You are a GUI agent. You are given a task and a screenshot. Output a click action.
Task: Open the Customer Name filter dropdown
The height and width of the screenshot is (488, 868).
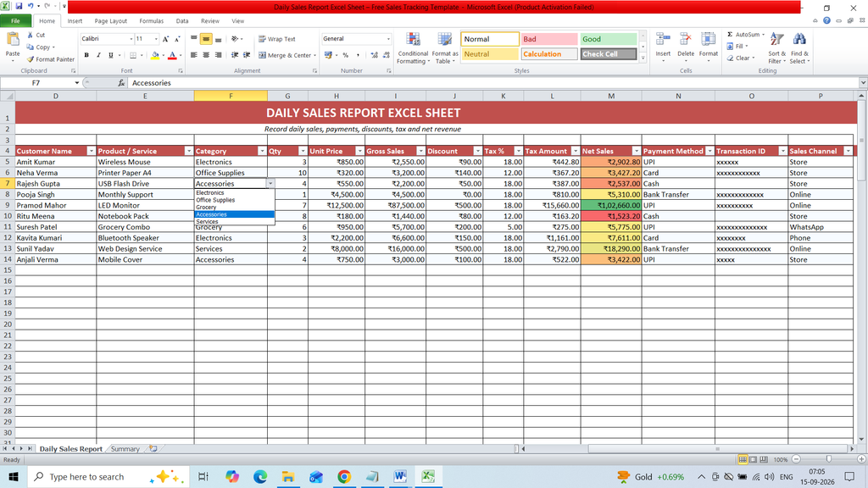92,151
